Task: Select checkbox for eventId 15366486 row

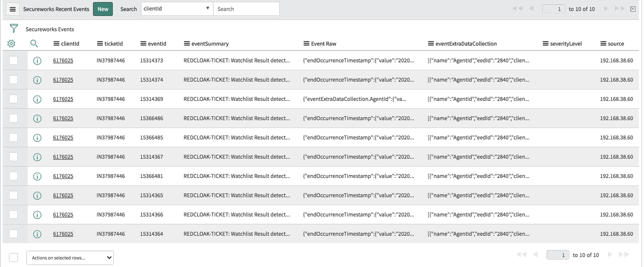Action: coord(13,118)
